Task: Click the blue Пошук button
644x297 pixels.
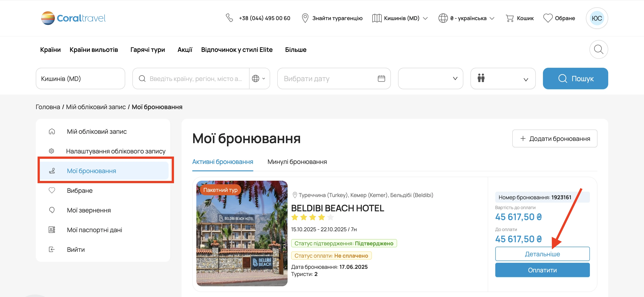Action: point(576,78)
